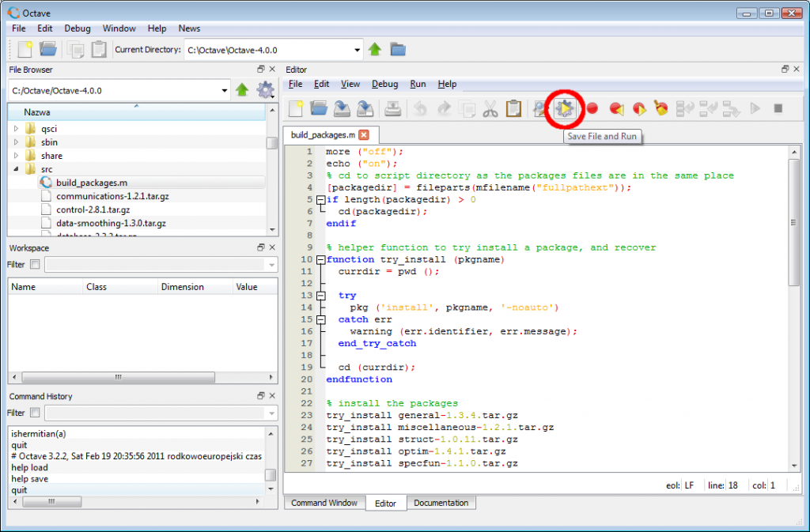Toggle breakpoint with the red circle icon
Image resolution: width=810 pixels, height=532 pixels.
click(592, 108)
